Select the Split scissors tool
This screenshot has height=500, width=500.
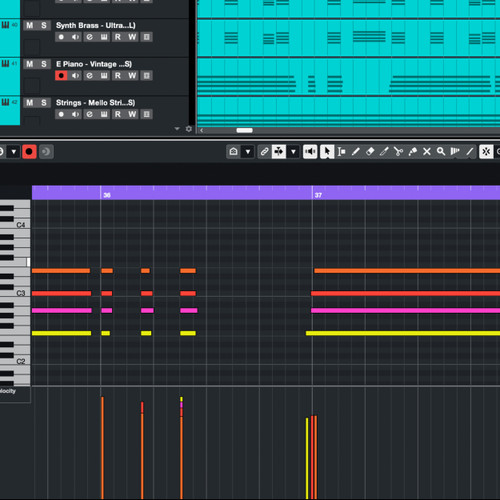398,152
